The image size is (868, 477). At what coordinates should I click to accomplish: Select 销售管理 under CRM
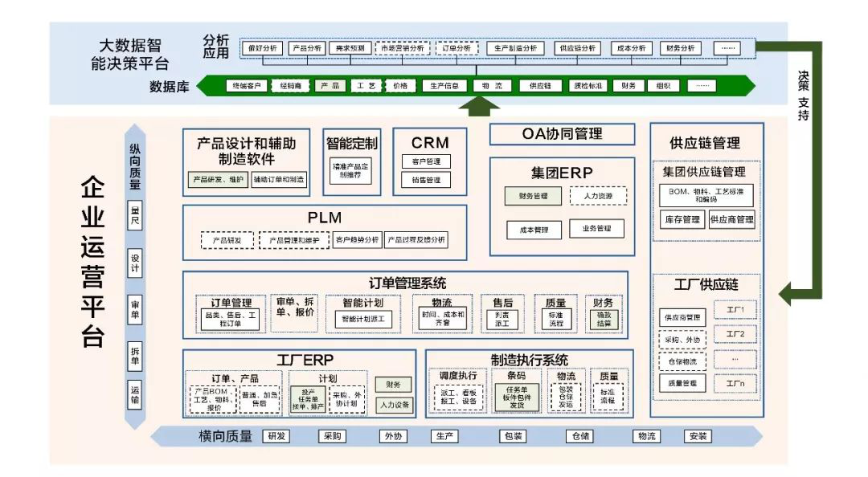point(426,181)
